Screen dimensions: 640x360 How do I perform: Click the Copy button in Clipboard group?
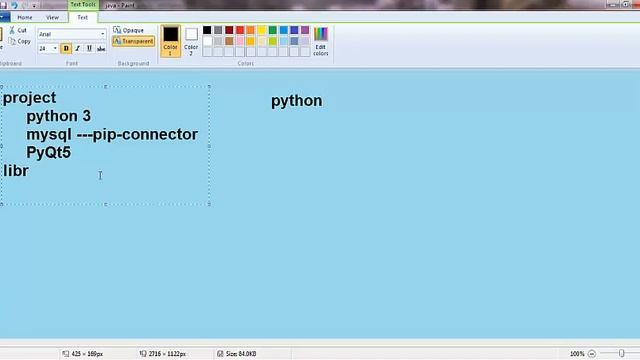tap(20, 41)
